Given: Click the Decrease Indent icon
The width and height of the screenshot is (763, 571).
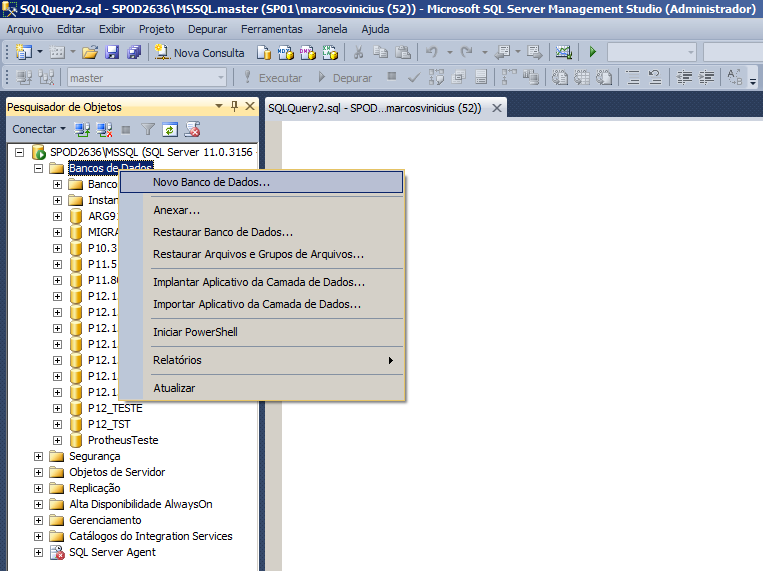Looking at the screenshot, I should point(685,78).
